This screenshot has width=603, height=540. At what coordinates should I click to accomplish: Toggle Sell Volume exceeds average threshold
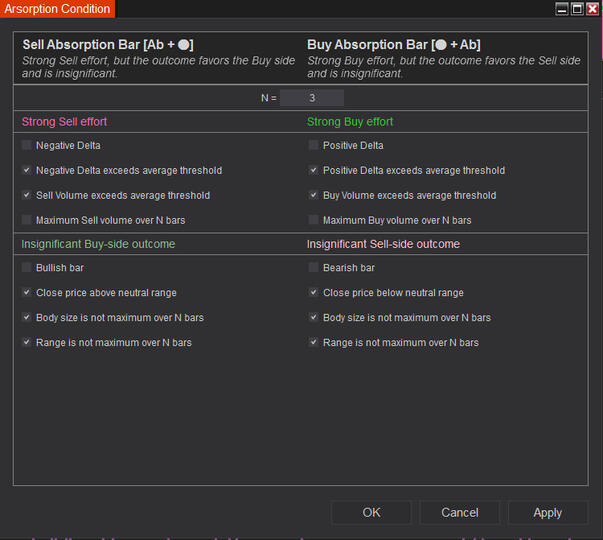coord(27,196)
